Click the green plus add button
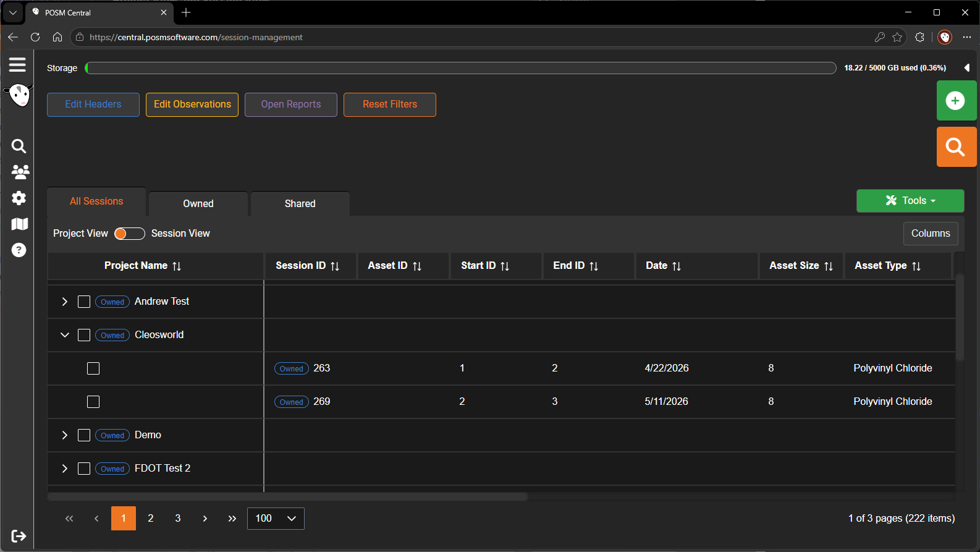Viewport: 980px width, 552px height. pos(956,100)
